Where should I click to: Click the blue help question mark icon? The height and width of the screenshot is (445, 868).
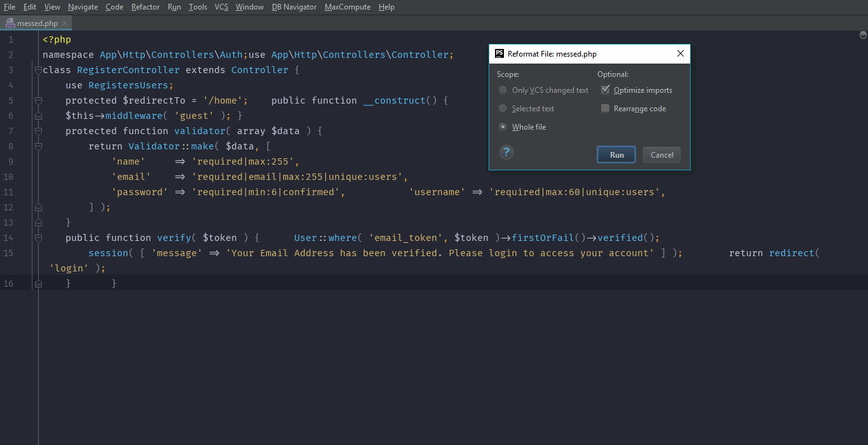click(506, 153)
